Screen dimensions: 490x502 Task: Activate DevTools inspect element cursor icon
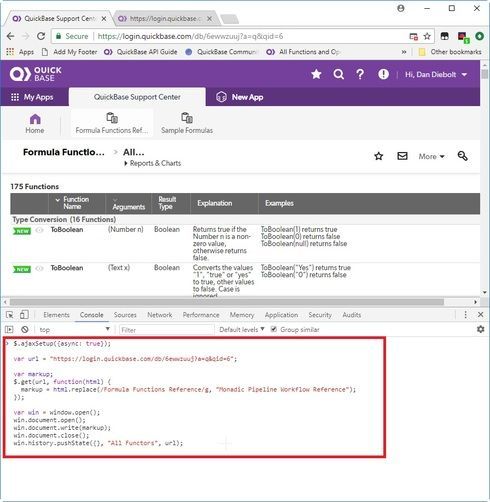pos(10,315)
